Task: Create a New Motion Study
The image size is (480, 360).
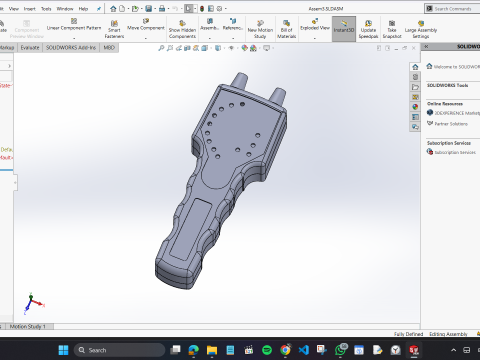Action: click(260, 29)
